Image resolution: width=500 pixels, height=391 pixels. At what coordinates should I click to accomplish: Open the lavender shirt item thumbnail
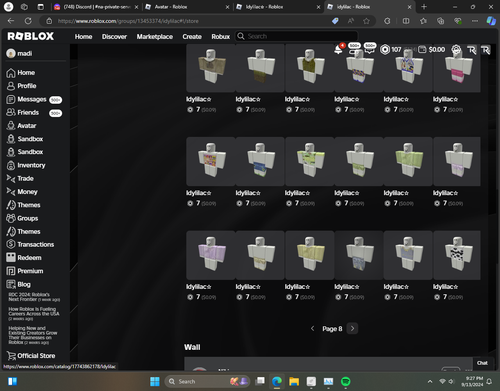(211, 255)
